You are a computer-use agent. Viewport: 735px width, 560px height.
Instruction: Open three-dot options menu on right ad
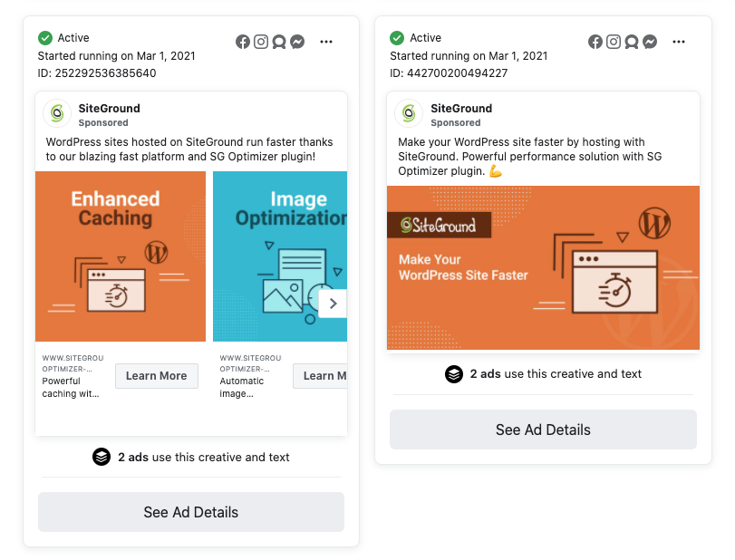point(679,42)
